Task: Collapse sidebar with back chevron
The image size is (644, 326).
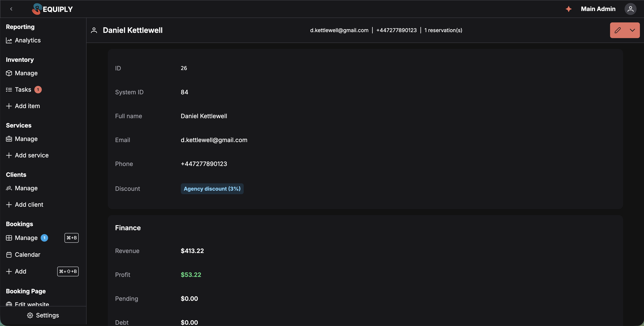Action: point(11,9)
